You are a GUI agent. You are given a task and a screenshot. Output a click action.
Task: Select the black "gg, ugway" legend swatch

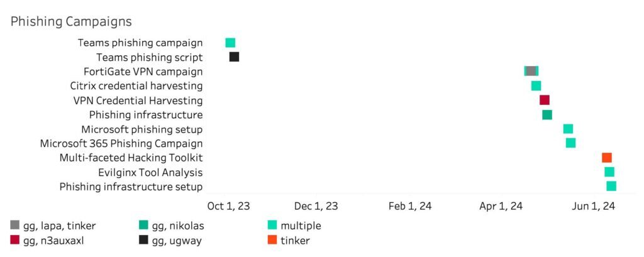pyautogui.click(x=144, y=240)
